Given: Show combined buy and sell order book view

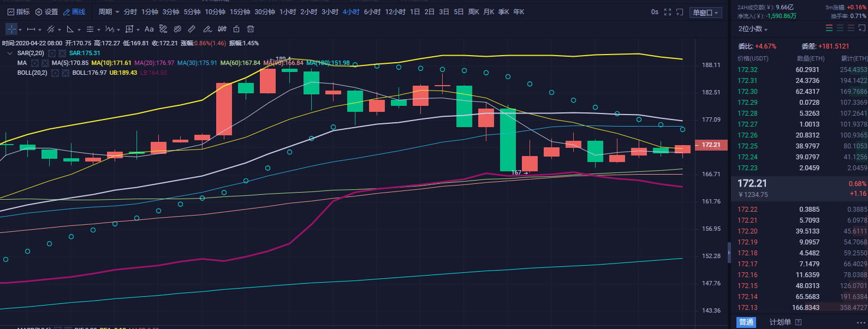Looking at the screenshot, I should 829,28.
